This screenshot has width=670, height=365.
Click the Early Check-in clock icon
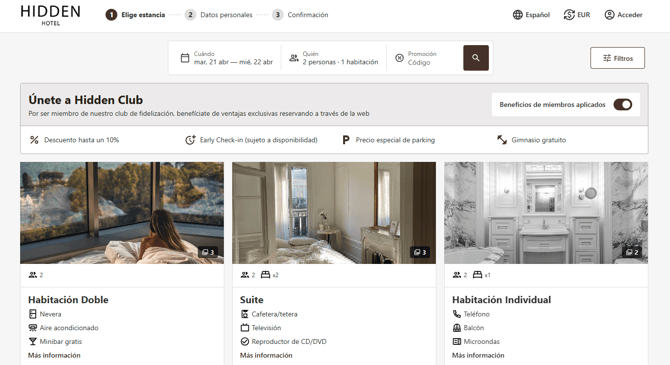(x=190, y=140)
